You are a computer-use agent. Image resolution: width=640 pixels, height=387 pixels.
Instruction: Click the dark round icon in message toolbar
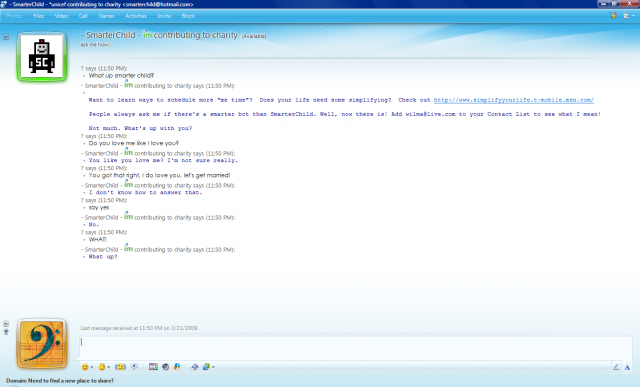[165, 367]
